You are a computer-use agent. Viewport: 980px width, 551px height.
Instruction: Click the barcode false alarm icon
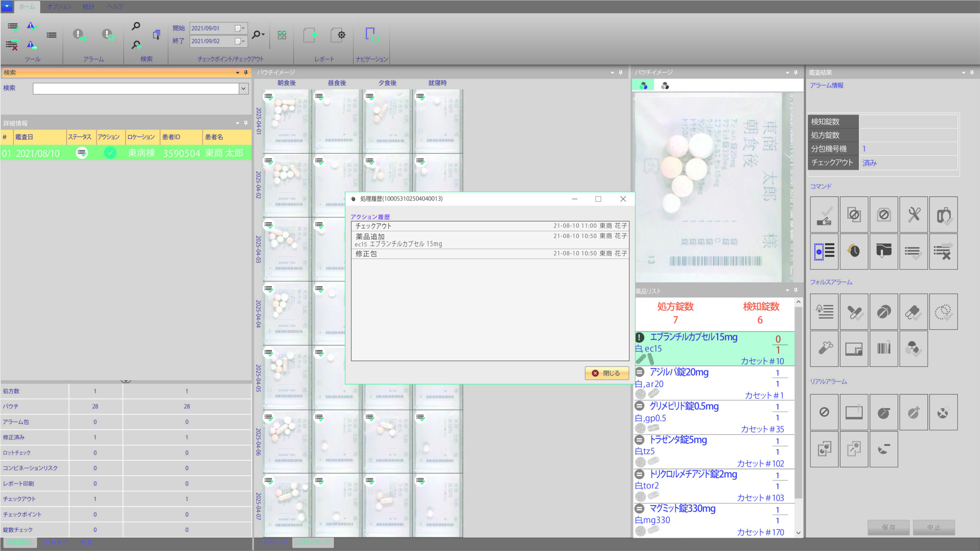click(884, 349)
